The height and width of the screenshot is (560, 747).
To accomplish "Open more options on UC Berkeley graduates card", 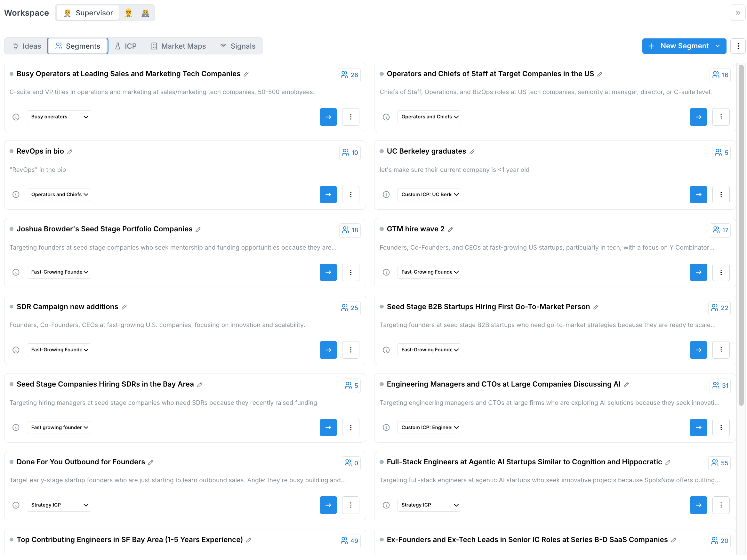I will click(721, 195).
